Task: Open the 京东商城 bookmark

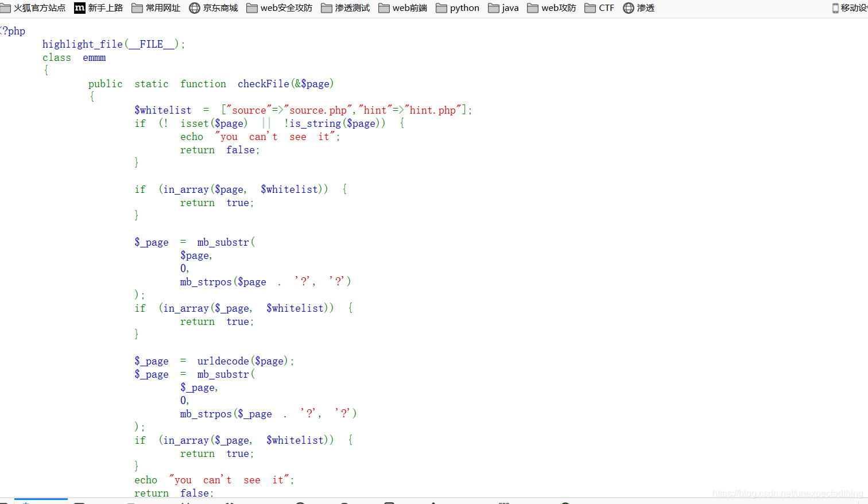Action: [x=214, y=8]
